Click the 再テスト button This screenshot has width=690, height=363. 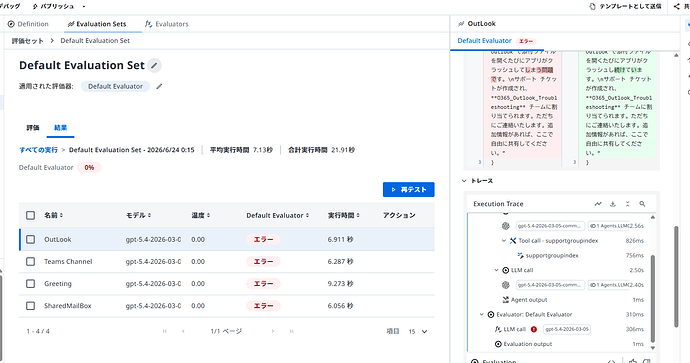(x=408, y=190)
